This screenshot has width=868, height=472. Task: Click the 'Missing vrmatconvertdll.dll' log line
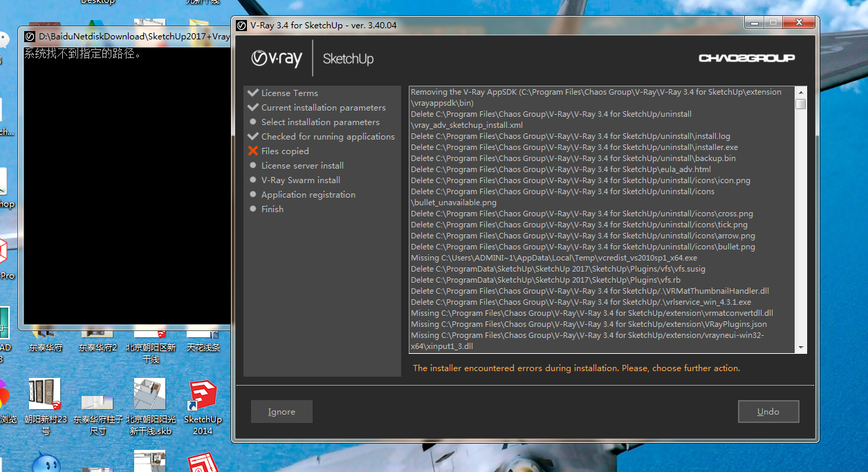(x=592, y=313)
